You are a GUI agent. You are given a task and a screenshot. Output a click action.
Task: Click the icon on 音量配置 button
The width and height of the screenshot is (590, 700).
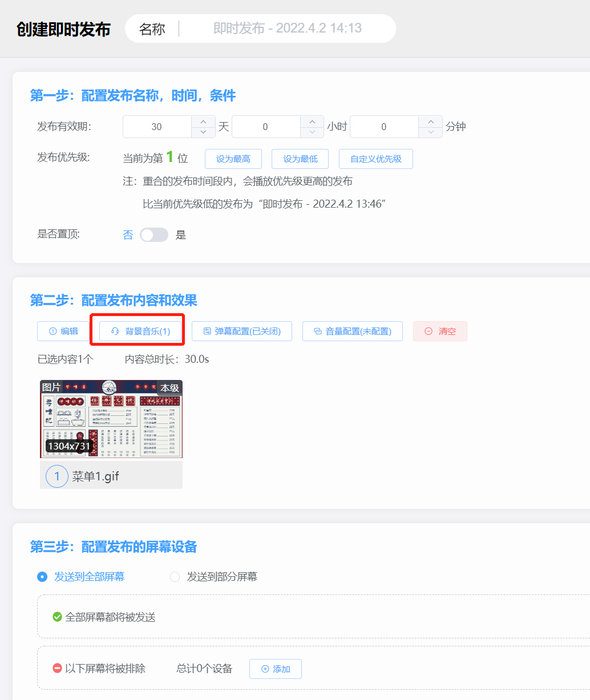click(318, 331)
